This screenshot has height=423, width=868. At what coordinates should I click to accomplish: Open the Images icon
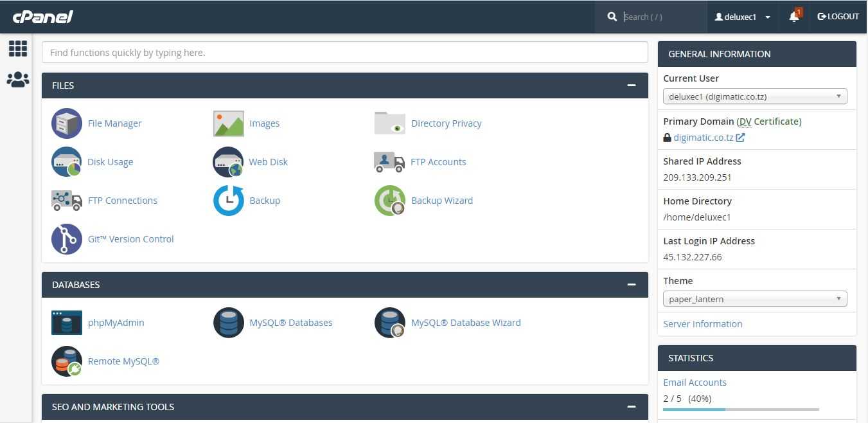tap(229, 123)
